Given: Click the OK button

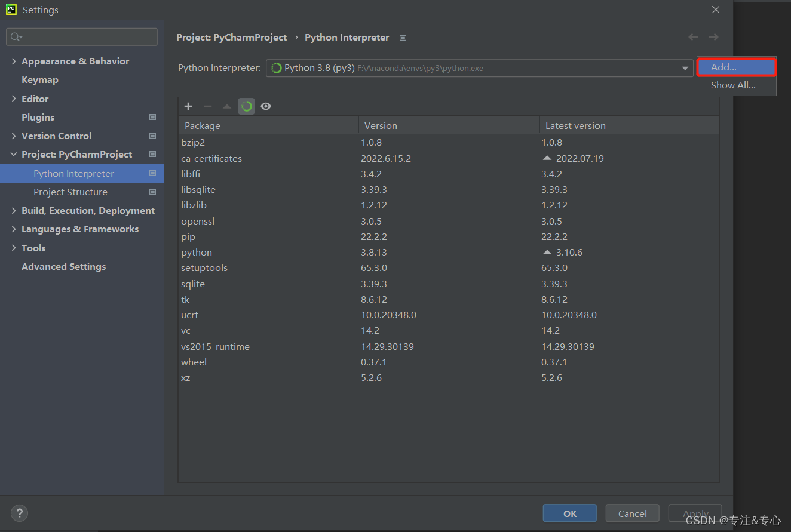Looking at the screenshot, I should 570,513.
